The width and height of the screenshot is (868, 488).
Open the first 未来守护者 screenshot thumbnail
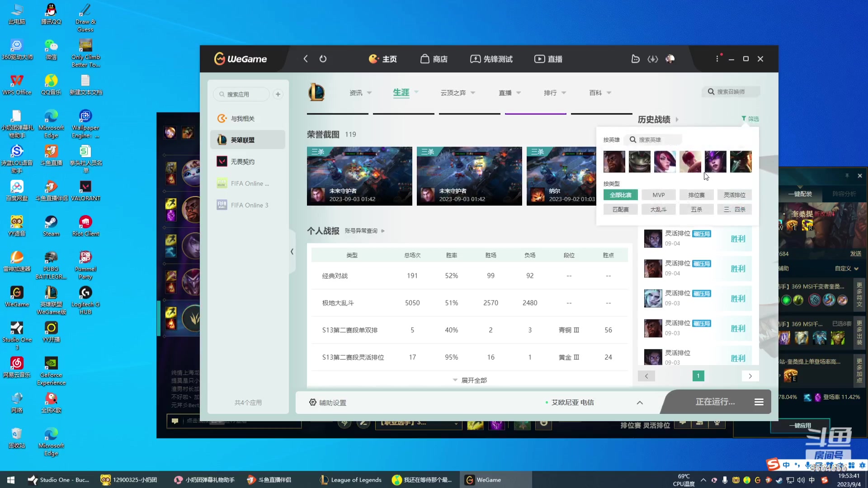[359, 176]
